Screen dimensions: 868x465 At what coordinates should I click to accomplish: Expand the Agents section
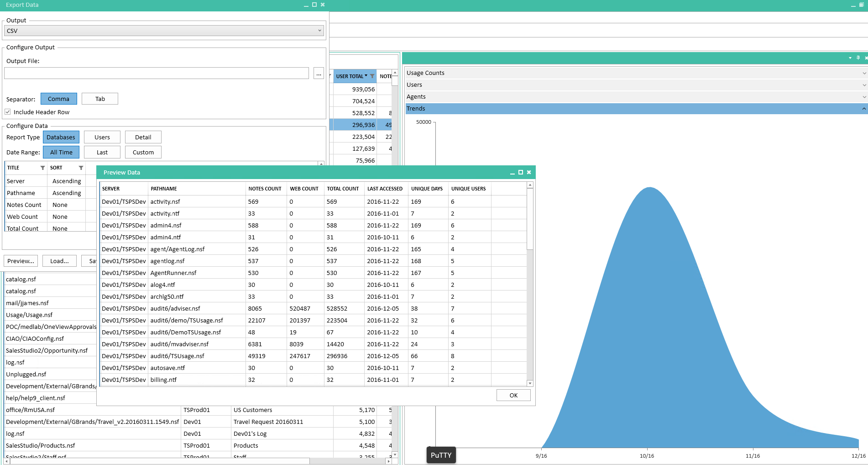coord(636,96)
